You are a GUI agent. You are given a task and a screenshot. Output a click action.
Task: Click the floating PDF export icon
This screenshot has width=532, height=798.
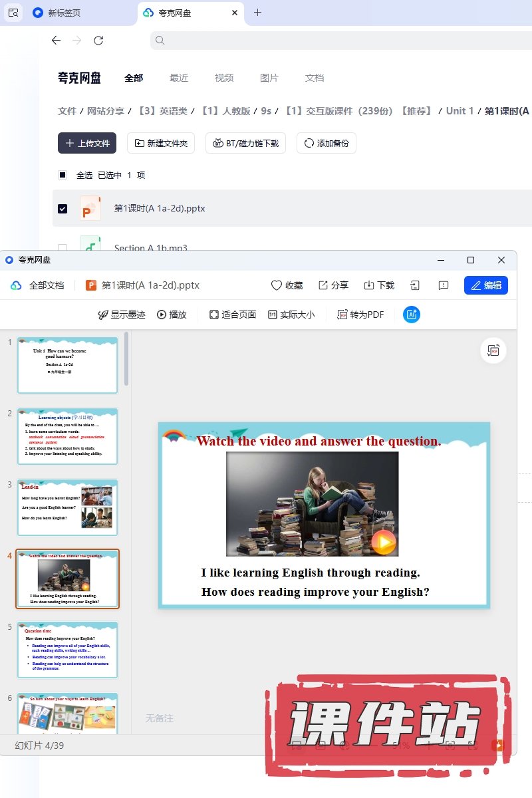(493, 350)
